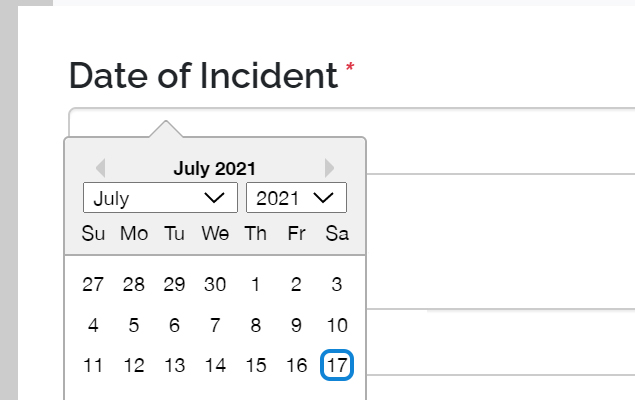The image size is (635, 400).
Task: Select June 27 from previous month
Action: [93, 284]
